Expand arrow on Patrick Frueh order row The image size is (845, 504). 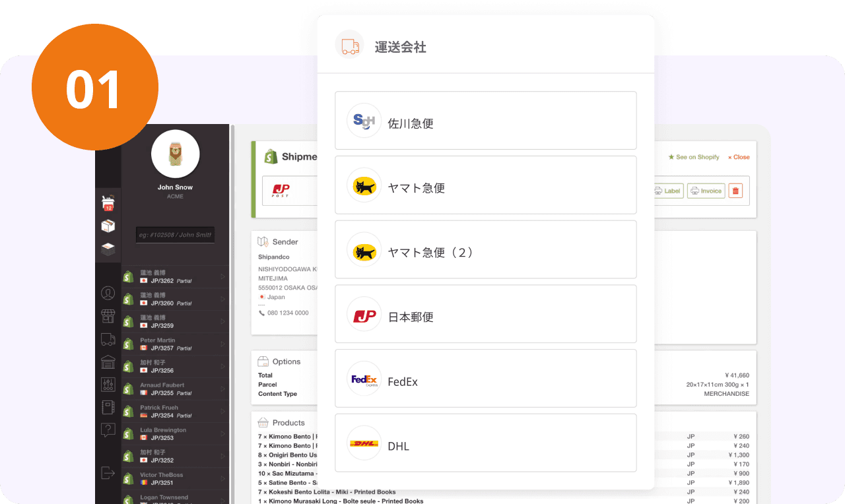[x=222, y=411]
